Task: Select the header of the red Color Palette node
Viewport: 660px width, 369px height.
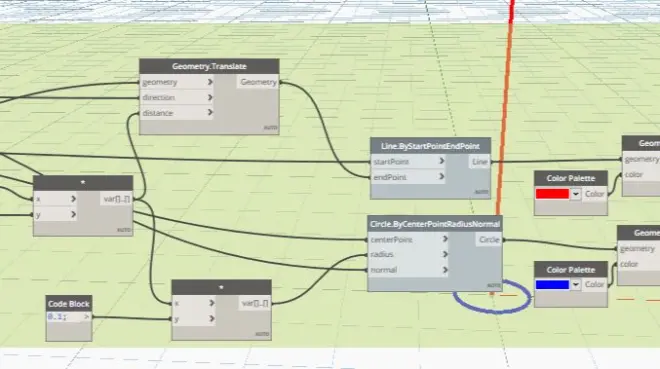Action: 571,178
